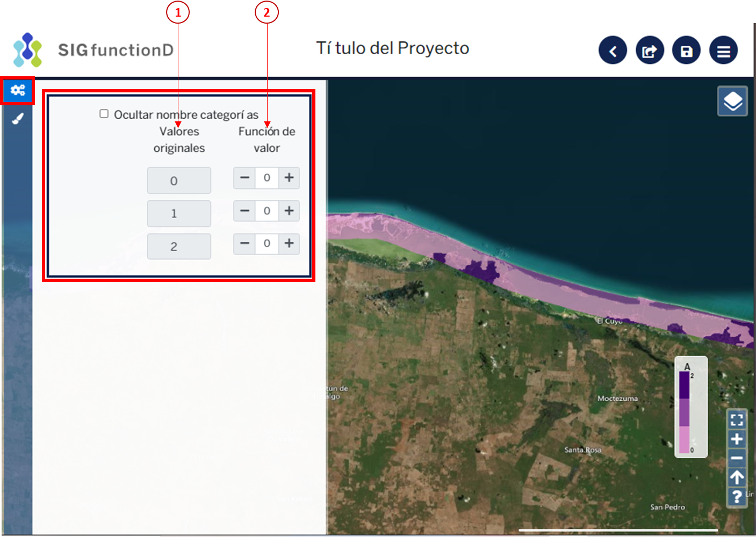Open the hamburger menu in header

(x=723, y=50)
